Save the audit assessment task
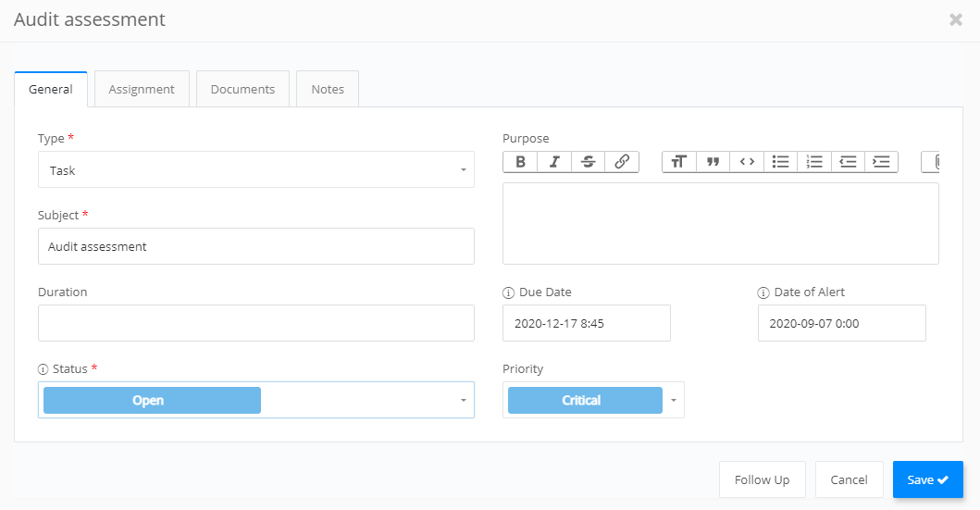 coord(927,479)
